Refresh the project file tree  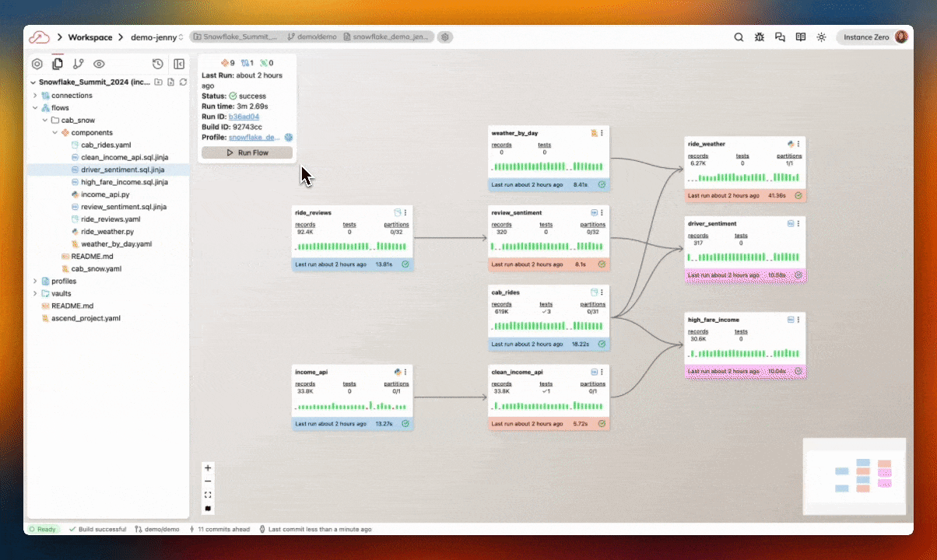[183, 82]
